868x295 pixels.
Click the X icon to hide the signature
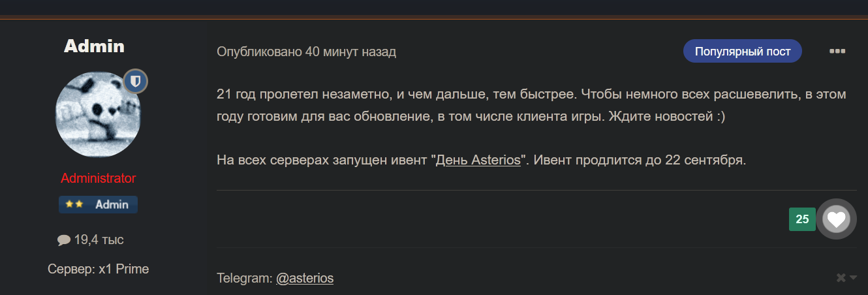(841, 278)
